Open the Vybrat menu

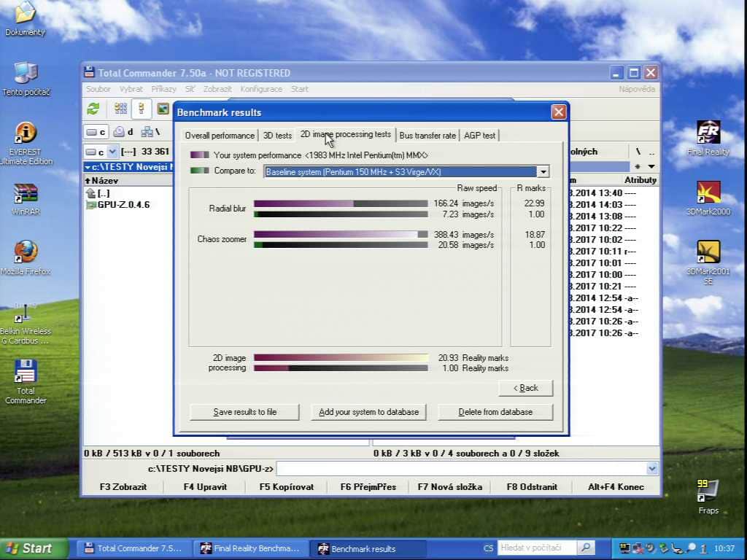tap(131, 89)
